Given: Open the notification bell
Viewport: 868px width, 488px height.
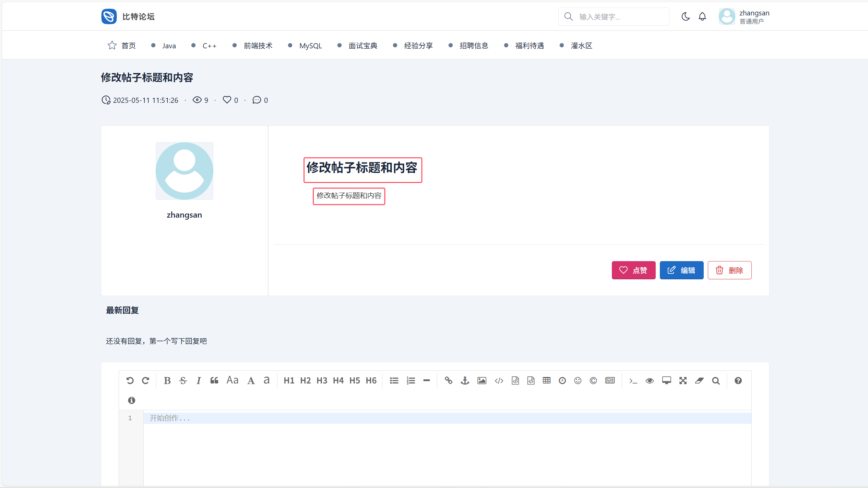Looking at the screenshot, I should [702, 16].
